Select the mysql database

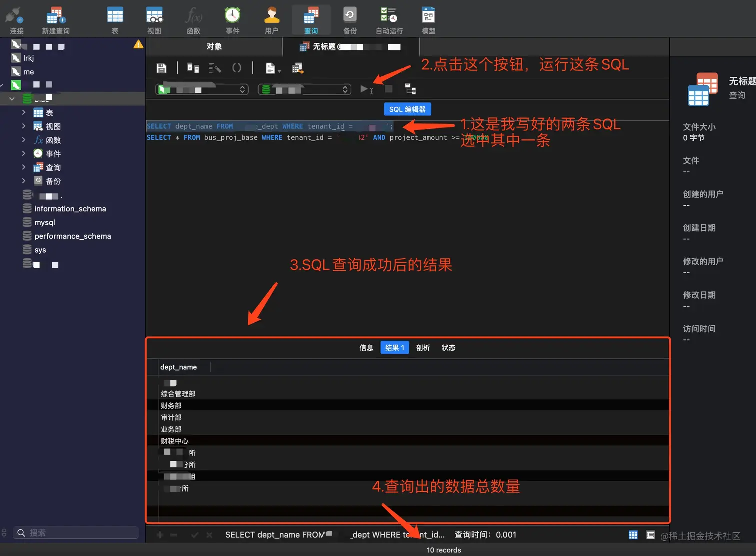click(44, 222)
